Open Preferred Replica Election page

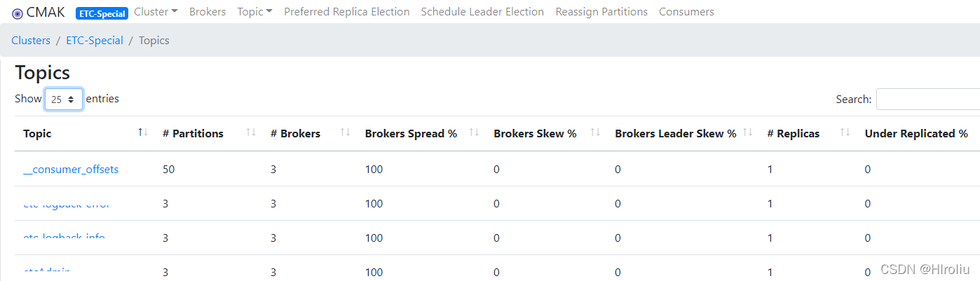coord(347,12)
